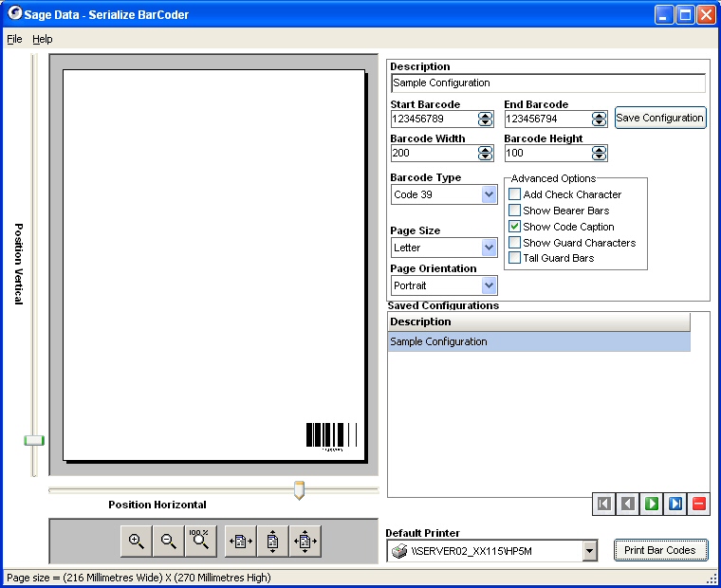Click the End Barcode spinner arrows

pos(600,119)
